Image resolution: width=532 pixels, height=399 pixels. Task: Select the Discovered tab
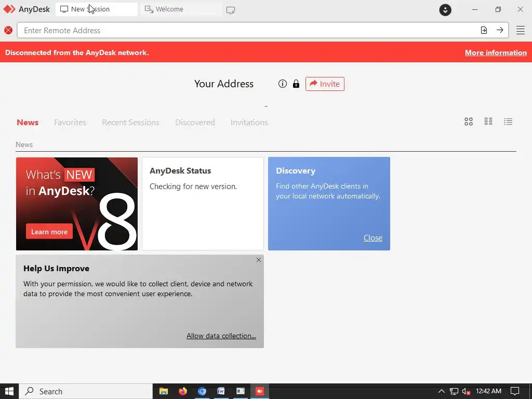(195, 123)
